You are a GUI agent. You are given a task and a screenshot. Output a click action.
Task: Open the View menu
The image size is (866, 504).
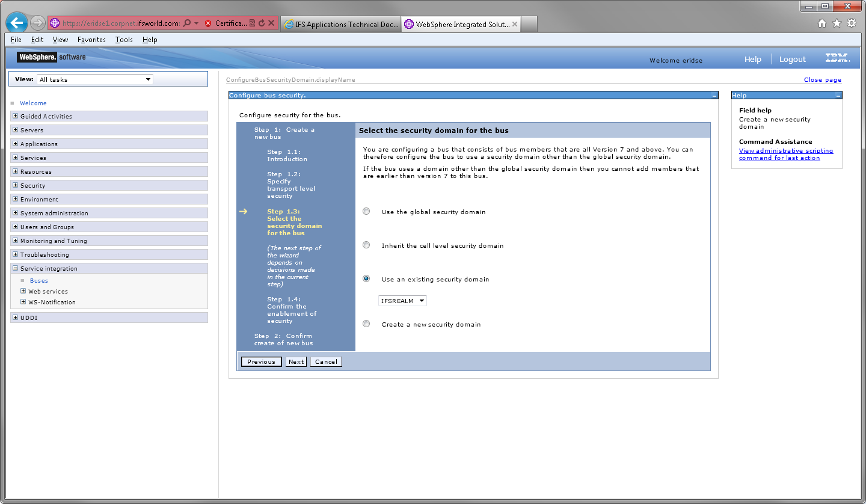coord(60,40)
